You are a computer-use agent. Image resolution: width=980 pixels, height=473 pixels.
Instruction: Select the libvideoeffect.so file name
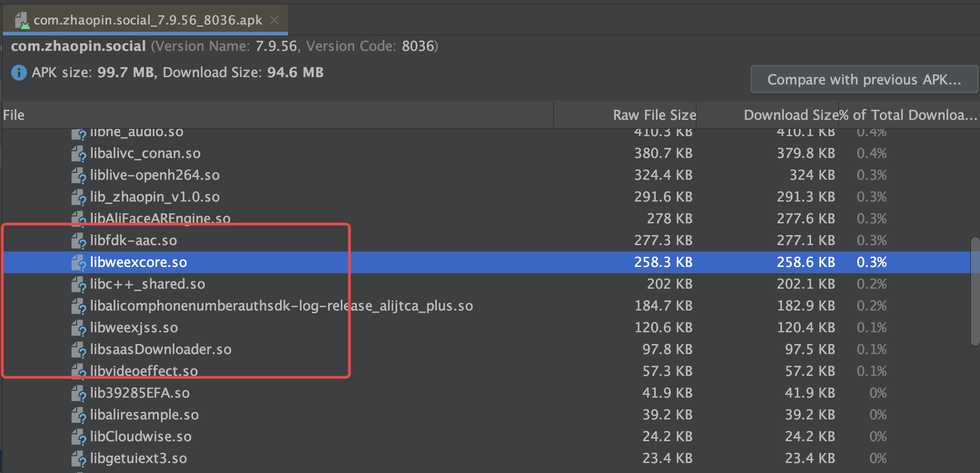[144, 371]
